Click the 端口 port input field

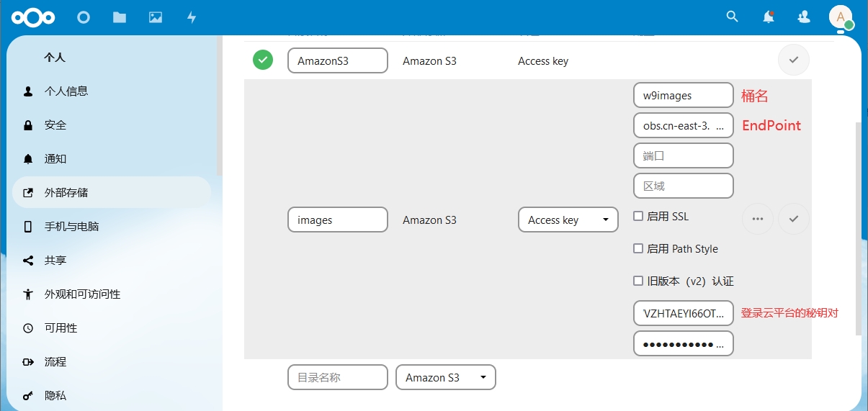[683, 155]
